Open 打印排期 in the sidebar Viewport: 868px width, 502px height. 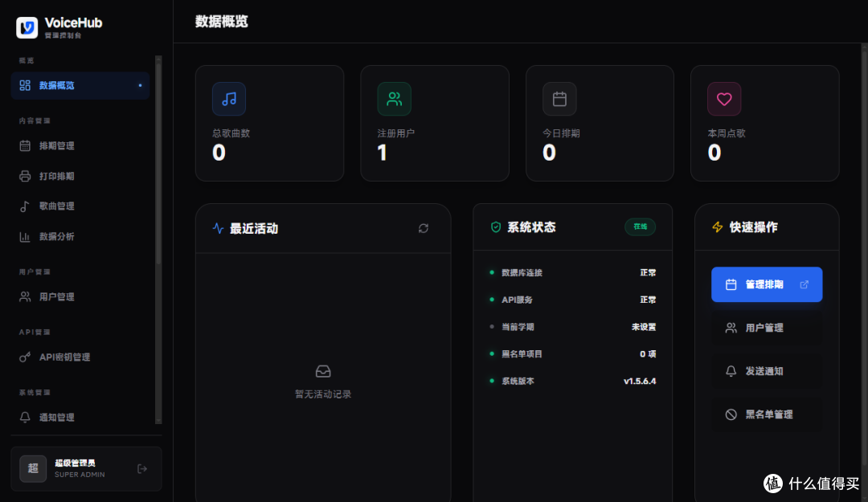click(80, 176)
